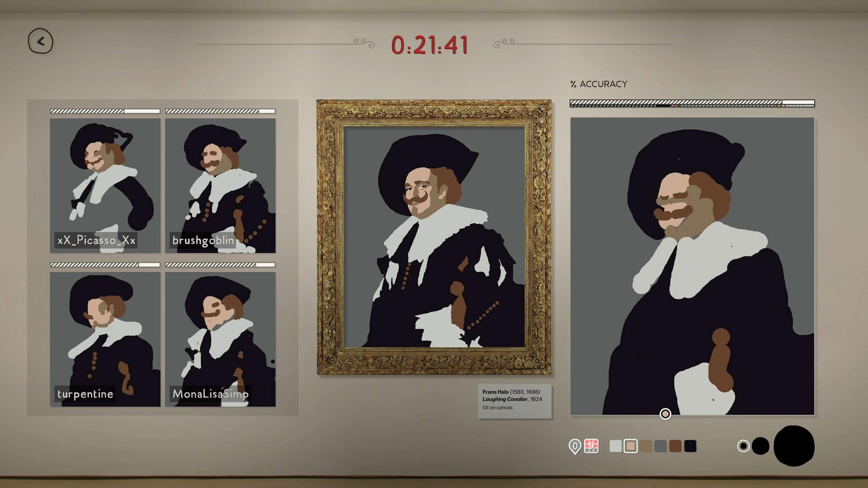View turpentine's painting thumbnail

click(x=105, y=339)
